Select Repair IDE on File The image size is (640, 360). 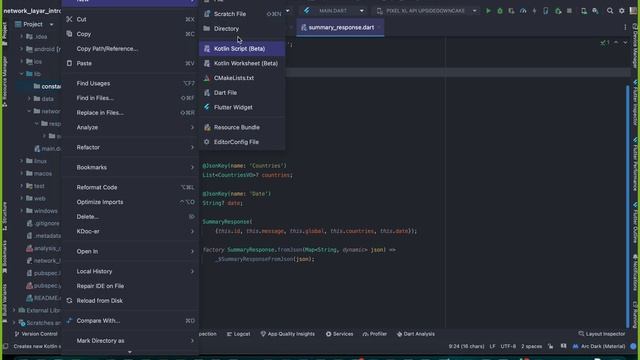coord(130,286)
